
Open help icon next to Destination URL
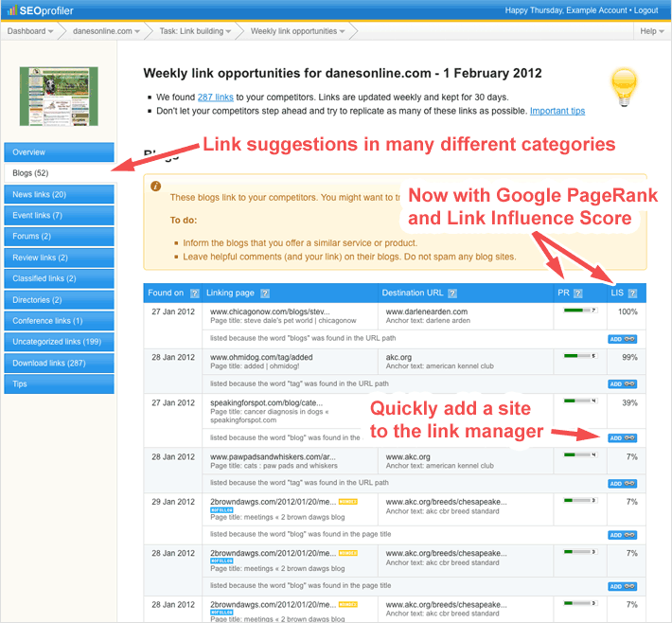pyautogui.click(x=452, y=294)
